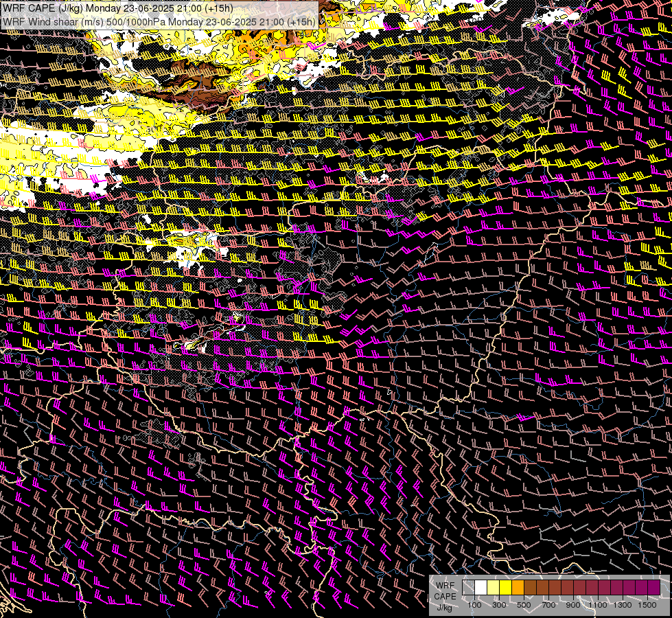
Task: Select the orange 400-500 legend swatch
Action: pyautogui.click(x=518, y=588)
